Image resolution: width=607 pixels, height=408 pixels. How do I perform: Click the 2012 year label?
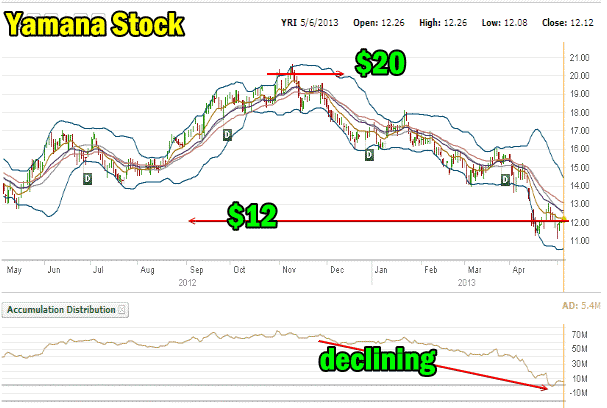pyautogui.click(x=187, y=283)
